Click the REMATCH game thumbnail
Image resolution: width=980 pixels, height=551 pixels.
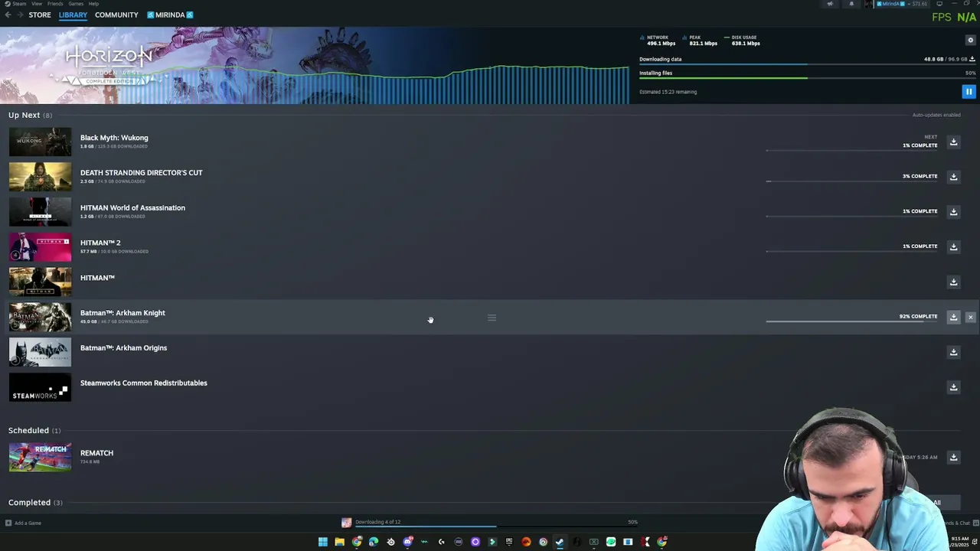(40, 457)
